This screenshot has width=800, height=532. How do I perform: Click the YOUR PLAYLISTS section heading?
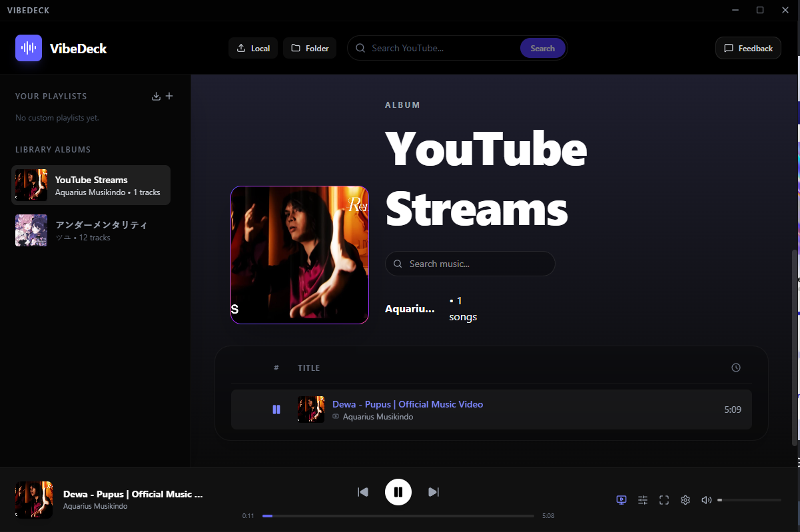tap(51, 96)
